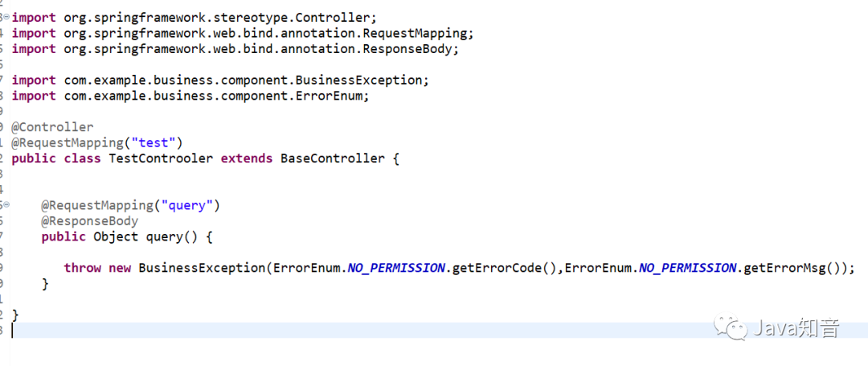
Task: Click the "test" string in RequestMapping
Action: 153,143
